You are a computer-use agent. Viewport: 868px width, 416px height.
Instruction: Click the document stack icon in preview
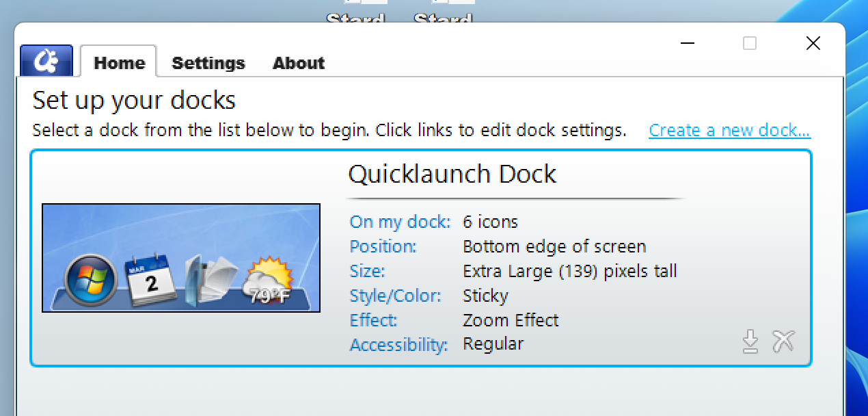(x=208, y=281)
